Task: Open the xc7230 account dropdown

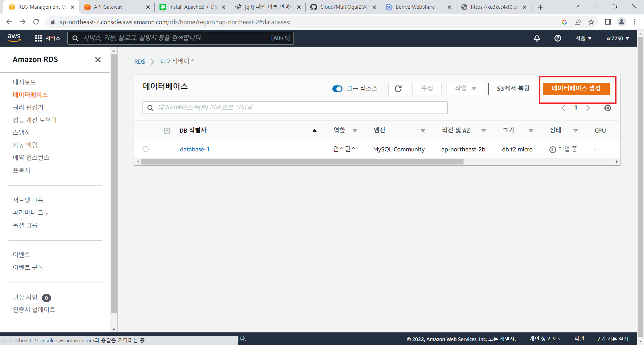Action: click(x=618, y=38)
